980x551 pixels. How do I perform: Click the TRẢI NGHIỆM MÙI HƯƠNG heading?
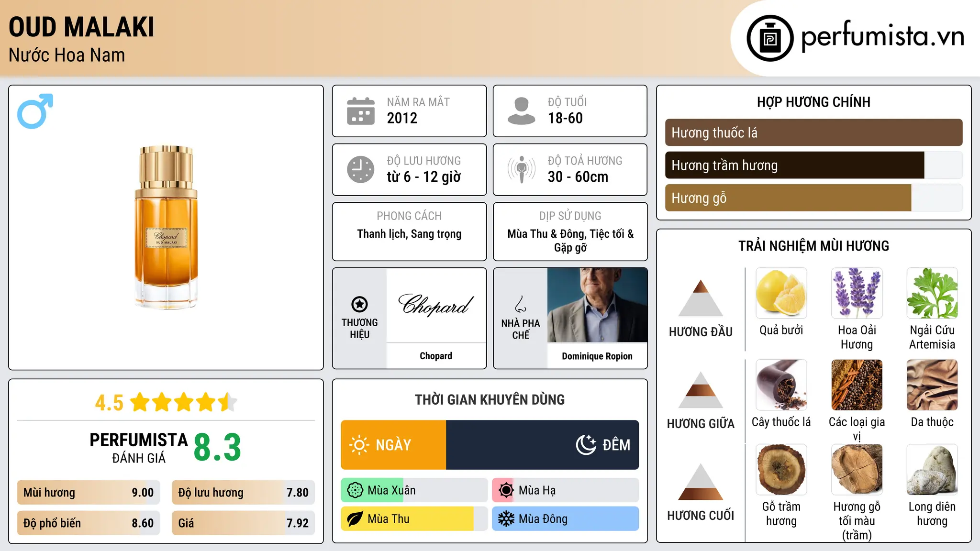(813, 246)
